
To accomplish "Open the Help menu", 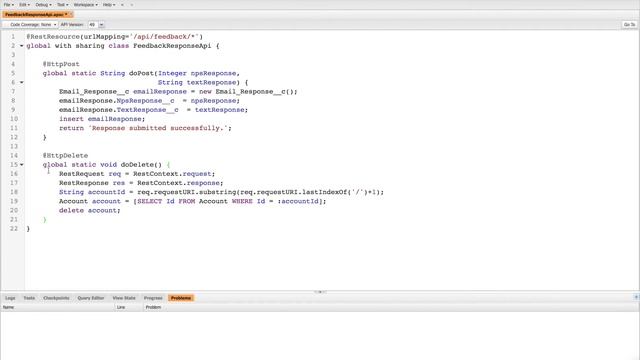I will tap(109, 5).
